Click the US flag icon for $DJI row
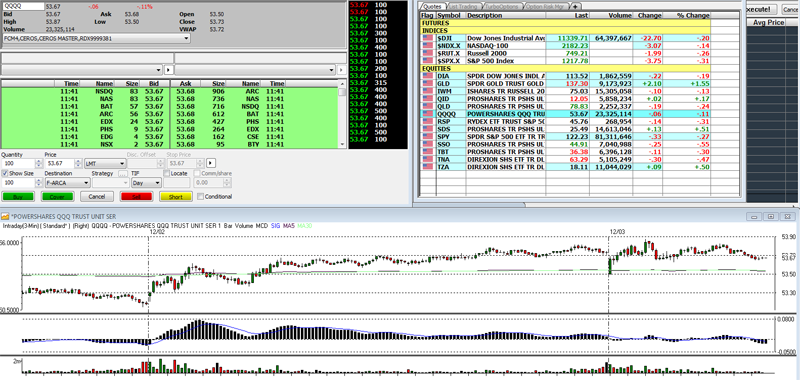800x380 pixels. click(427, 38)
